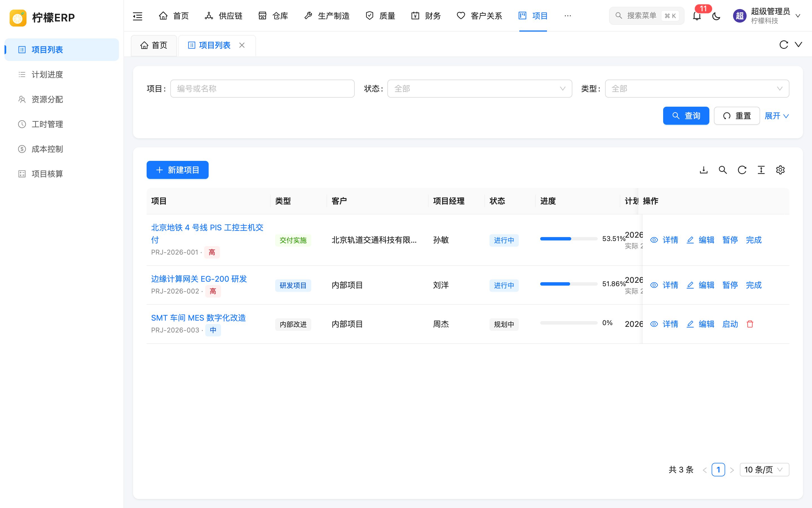Screen dimensions: 812x508
Task: Click the 51.86% progress bar
Action: 569,284
